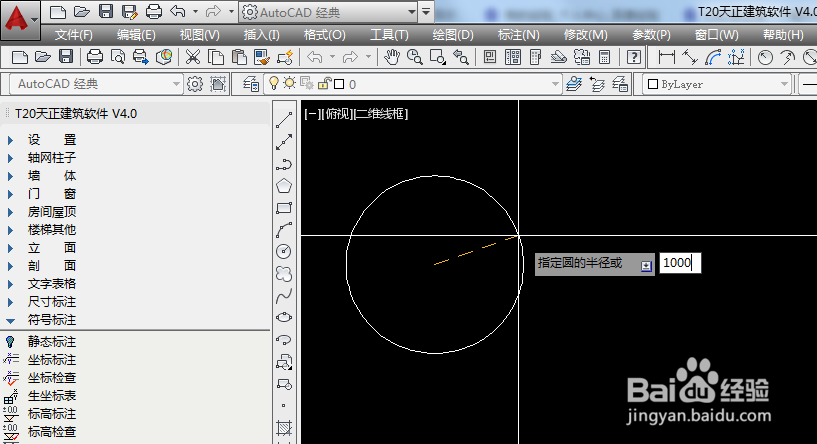Viewport: 817px width, 444px height.
Task: Click the Layer Previous icon
Action: pos(597,84)
